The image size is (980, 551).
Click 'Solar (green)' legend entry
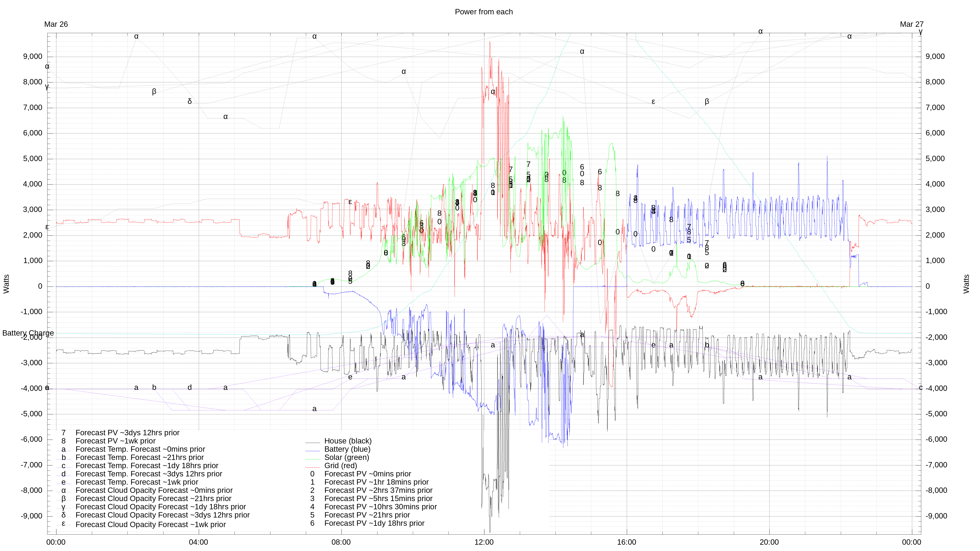click(x=347, y=457)
